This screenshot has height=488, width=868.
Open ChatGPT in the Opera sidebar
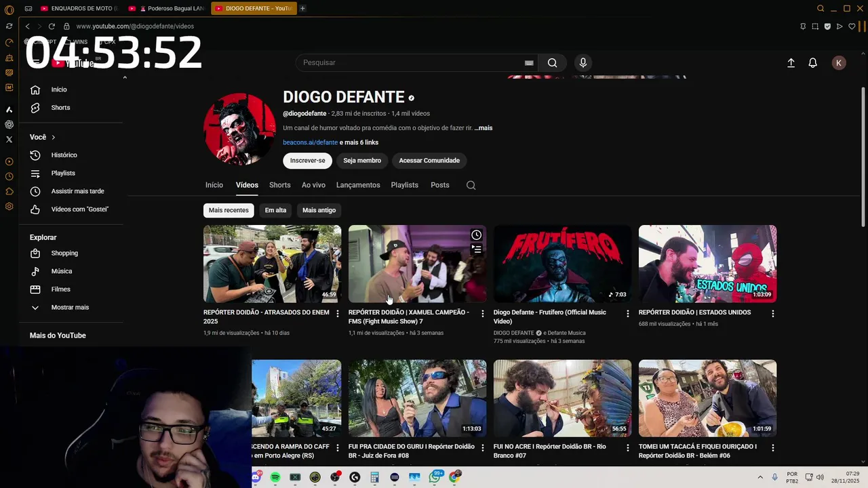[9, 124]
